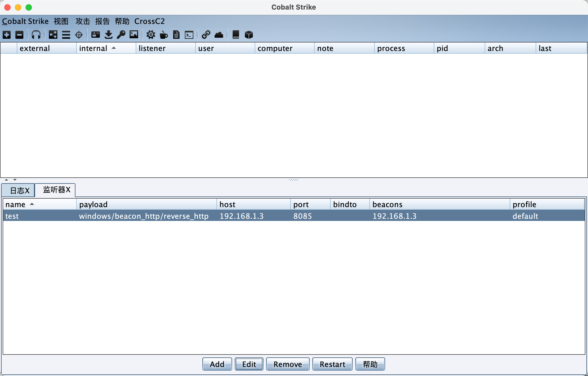Sort listeners by payload column
The image size is (588, 376).
pos(147,204)
